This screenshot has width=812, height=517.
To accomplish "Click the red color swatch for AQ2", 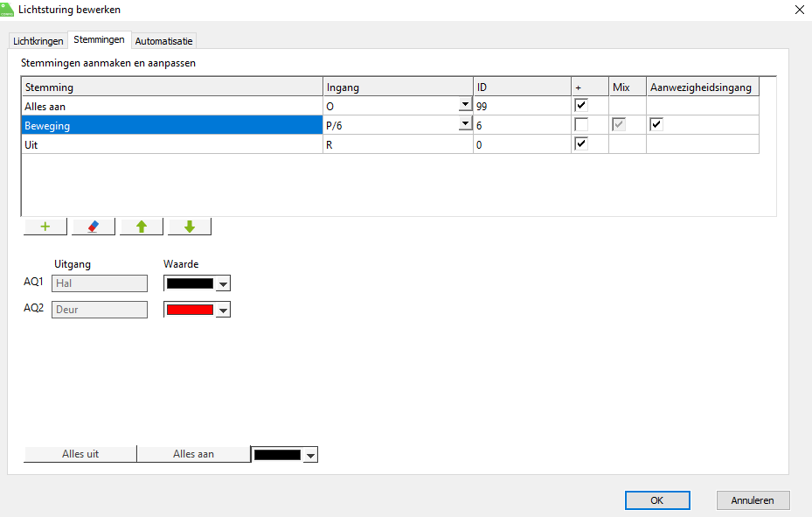I will click(190, 310).
